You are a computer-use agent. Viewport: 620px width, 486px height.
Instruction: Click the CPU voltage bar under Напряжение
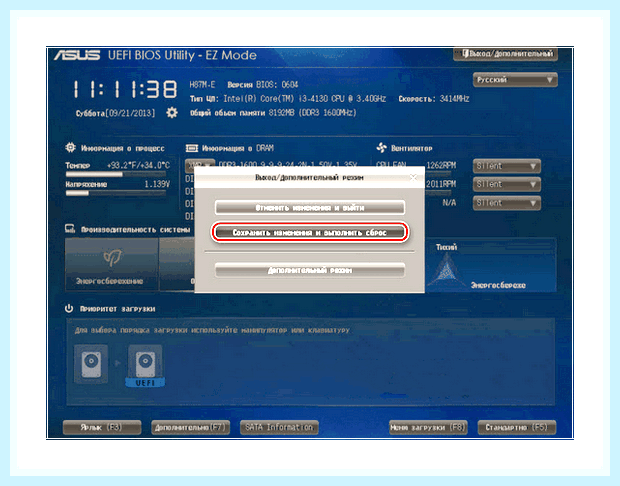(x=115, y=193)
